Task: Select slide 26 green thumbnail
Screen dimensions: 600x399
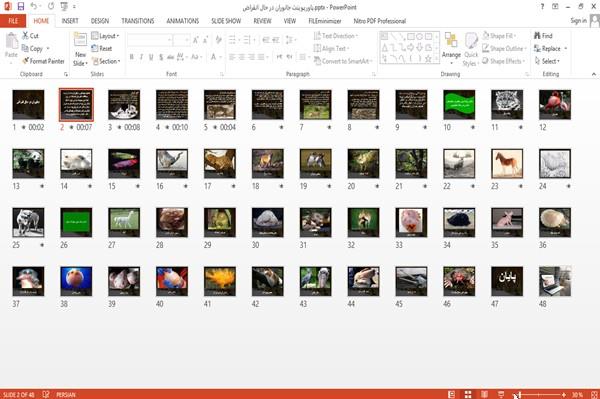Action: pos(76,222)
